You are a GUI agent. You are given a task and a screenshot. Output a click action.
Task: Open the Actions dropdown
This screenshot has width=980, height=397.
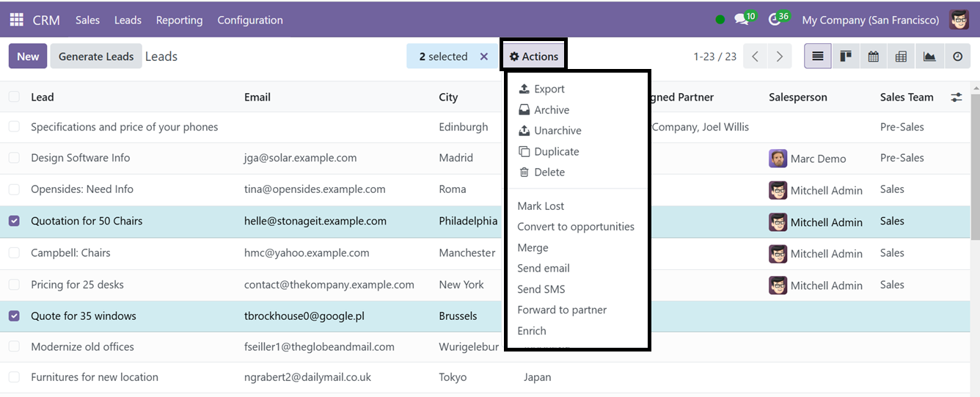coord(534,57)
